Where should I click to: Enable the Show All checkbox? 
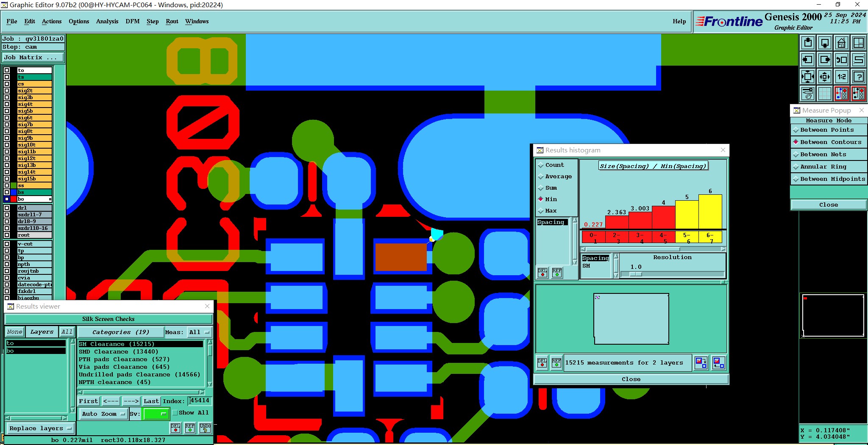pos(175,412)
